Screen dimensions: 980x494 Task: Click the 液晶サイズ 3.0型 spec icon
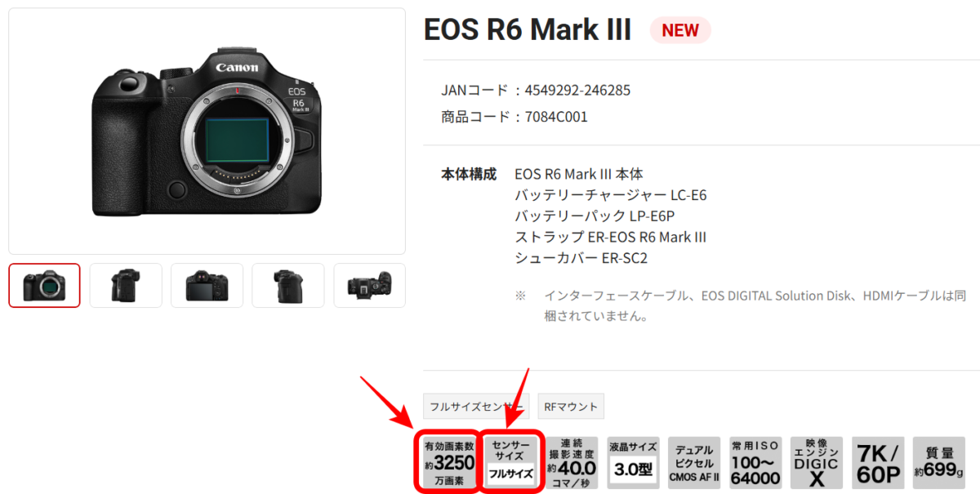pyautogui.click(x=633, y=462)
